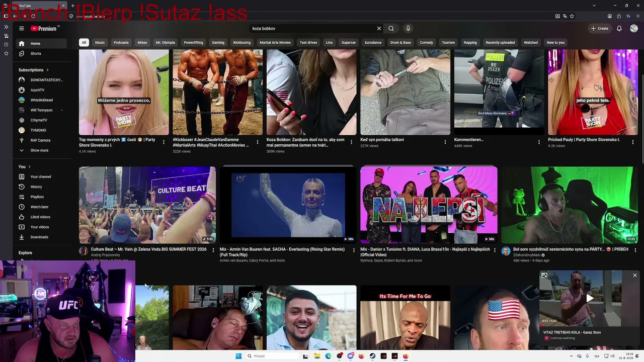
Task: Open the History page icon
Action: point(22,187)
